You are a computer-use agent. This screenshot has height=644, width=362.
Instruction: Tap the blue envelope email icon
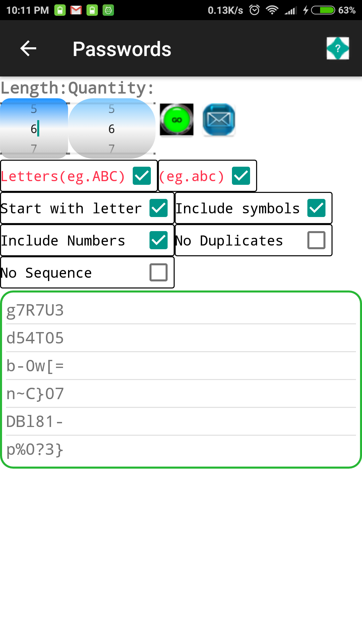point(219,120)
